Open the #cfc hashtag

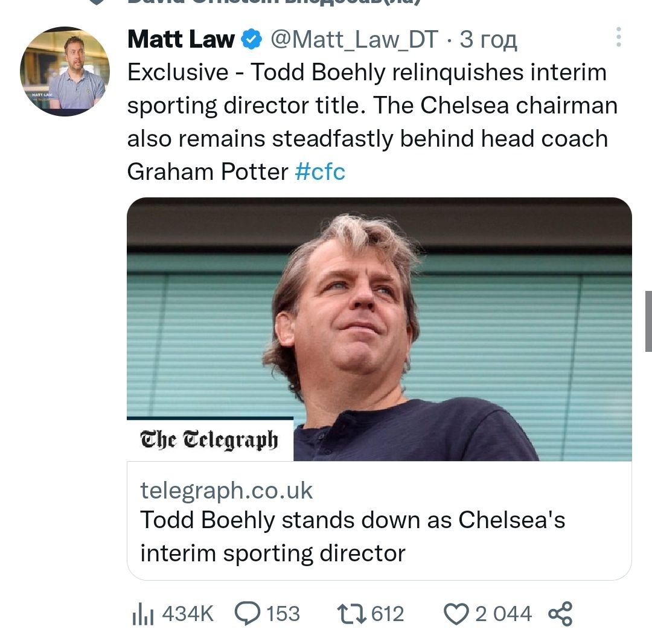point(320,172)
